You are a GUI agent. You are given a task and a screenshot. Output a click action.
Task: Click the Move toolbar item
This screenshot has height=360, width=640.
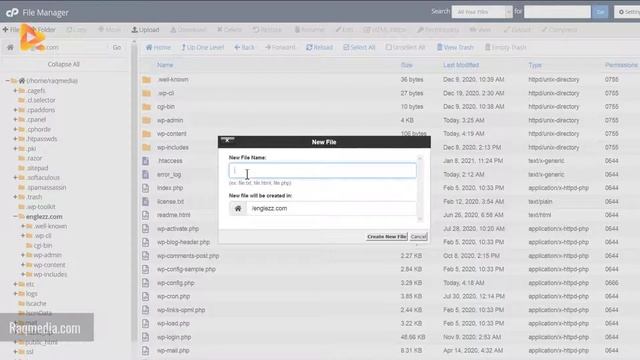point(109,30)
